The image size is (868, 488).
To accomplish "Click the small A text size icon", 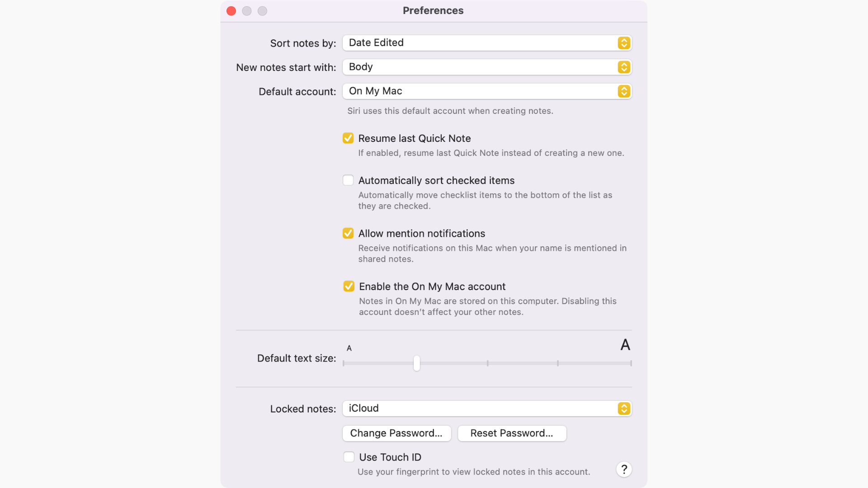I will point(349,348).
